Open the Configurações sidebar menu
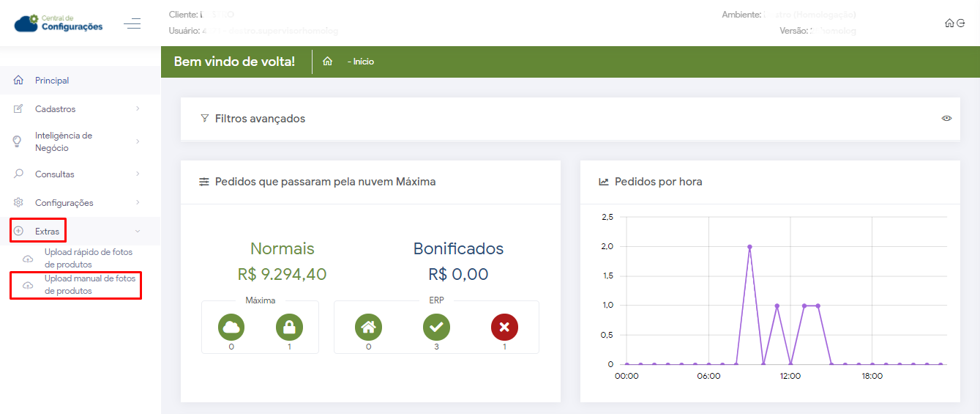Image resolution: width=980 pixels, height=414 pixels. 64,203
